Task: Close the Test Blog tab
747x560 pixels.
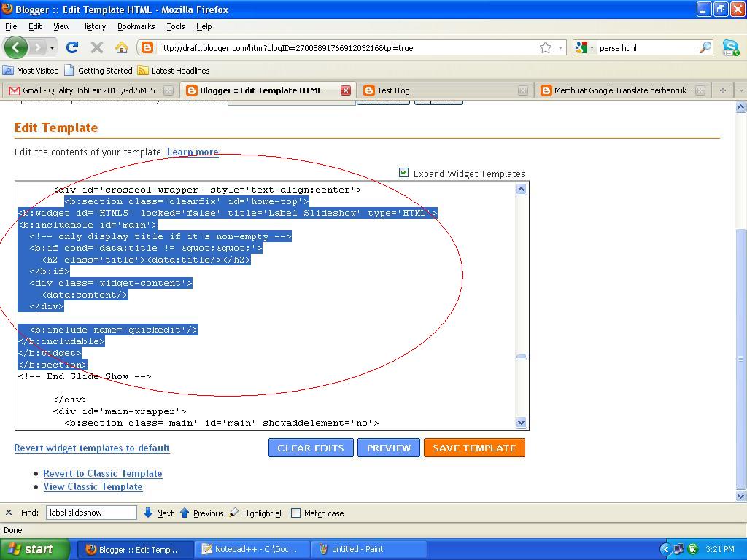Action: click(x=522, y=90)
